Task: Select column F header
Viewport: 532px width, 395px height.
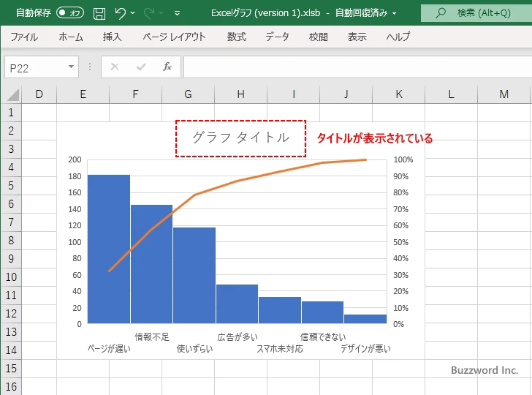Action: pos(136,94)
